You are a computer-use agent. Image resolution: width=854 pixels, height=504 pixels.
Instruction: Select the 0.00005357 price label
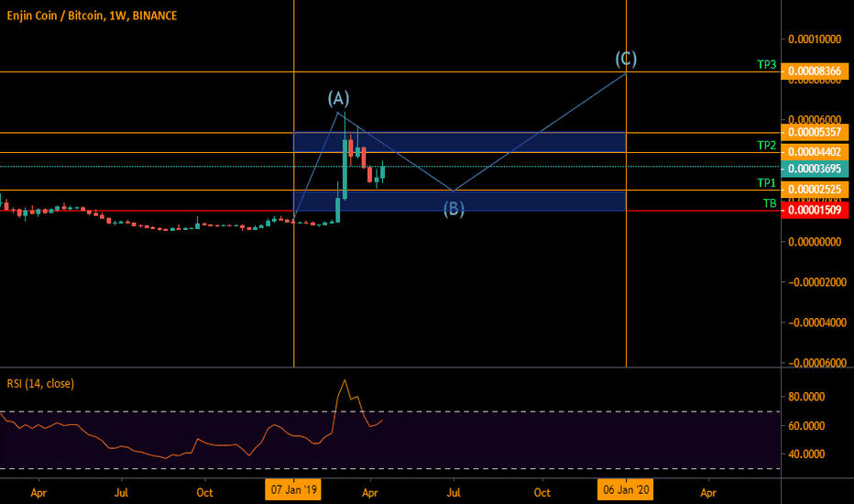[815, 132]
